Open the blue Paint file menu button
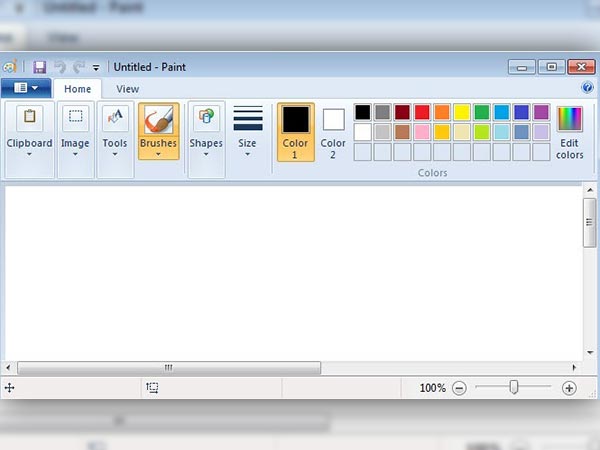Screen dimensions: 600x450 click(25, 89)
